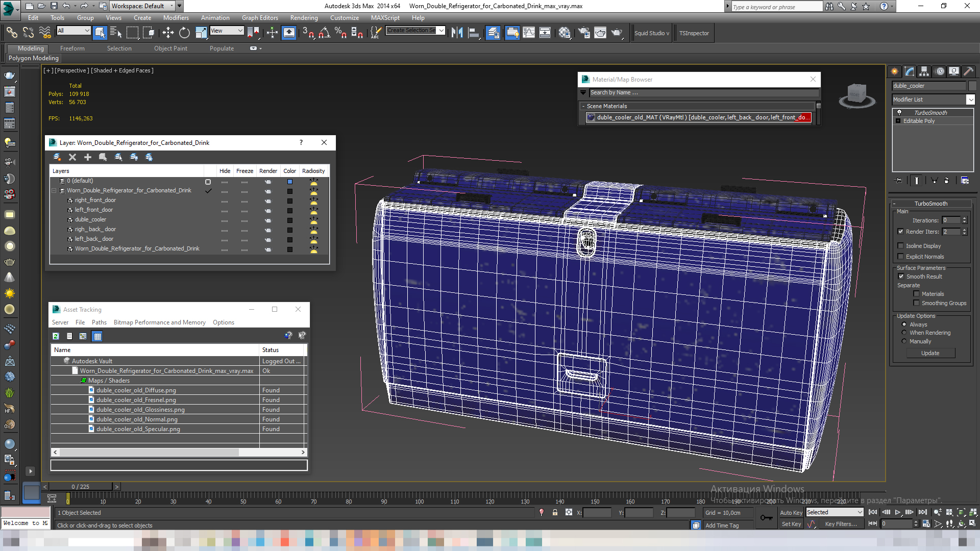
Task: Collapse the Worn_Double_Refrigerator layer tree
Action: [54, 191]
